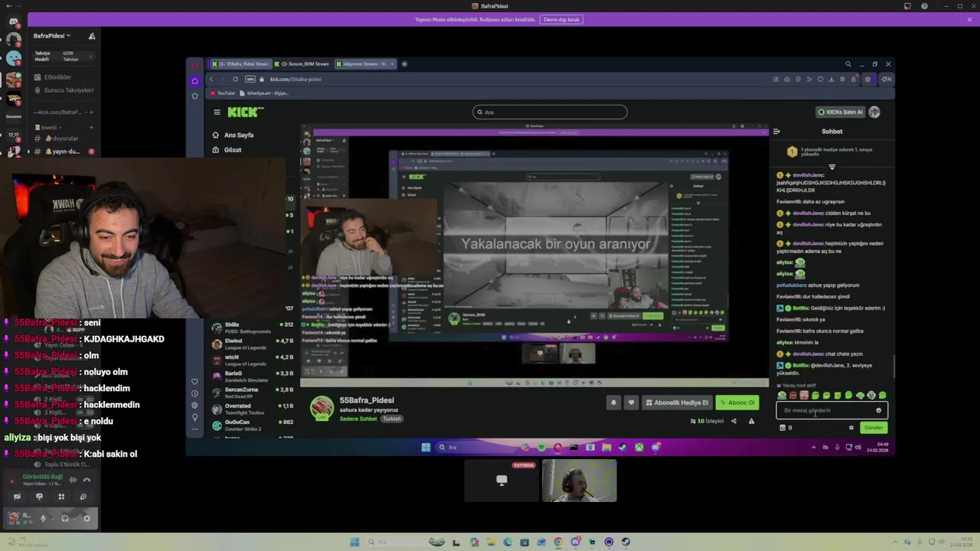980x551 pixels.
Task: Close the streamer mode banner
Action: pyautogui.click(x=969, y=19)
